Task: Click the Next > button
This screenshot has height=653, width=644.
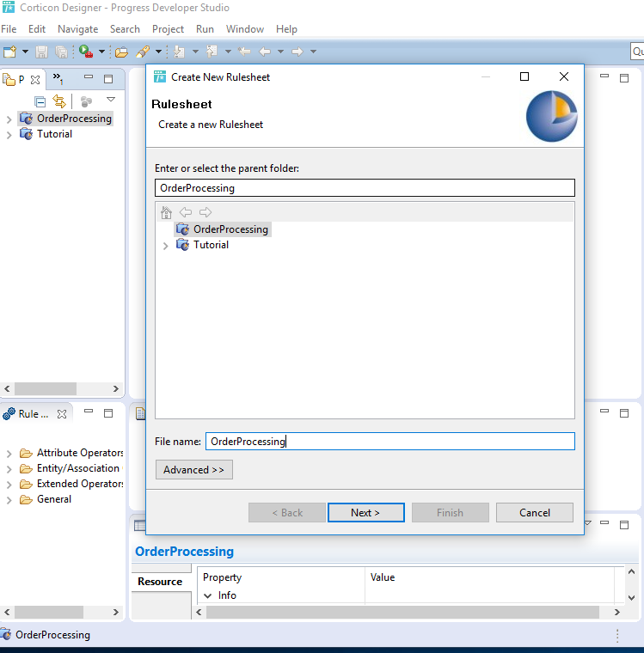Action: pyautogui.click(x=366, y=513)
